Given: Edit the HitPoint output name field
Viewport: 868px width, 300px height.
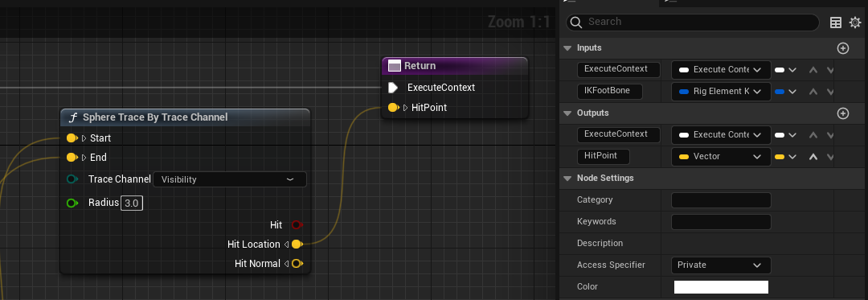Looking at the screenshot, I should [x=604, y=157].
